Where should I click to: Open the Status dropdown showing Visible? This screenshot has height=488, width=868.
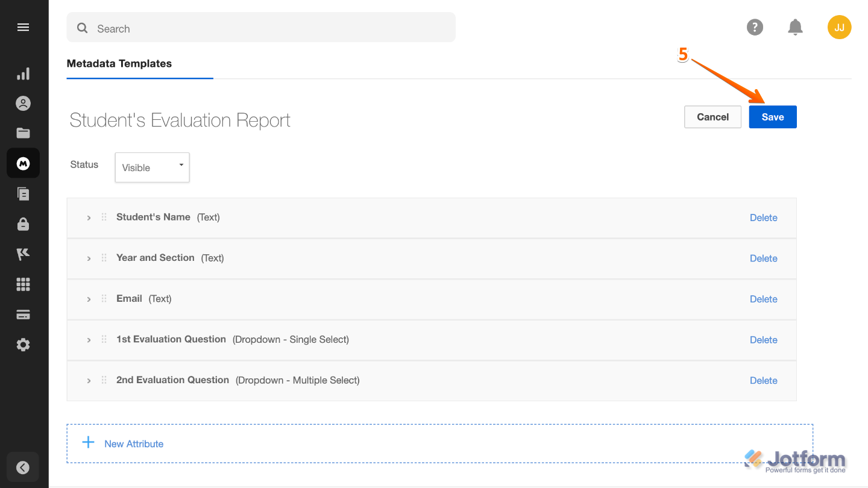152,167
